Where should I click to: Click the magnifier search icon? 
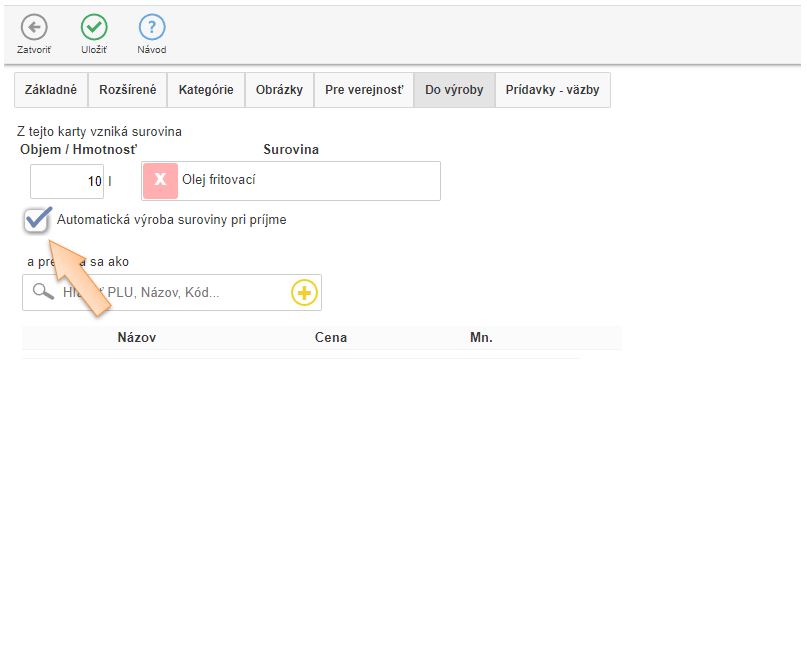(43, 292)
